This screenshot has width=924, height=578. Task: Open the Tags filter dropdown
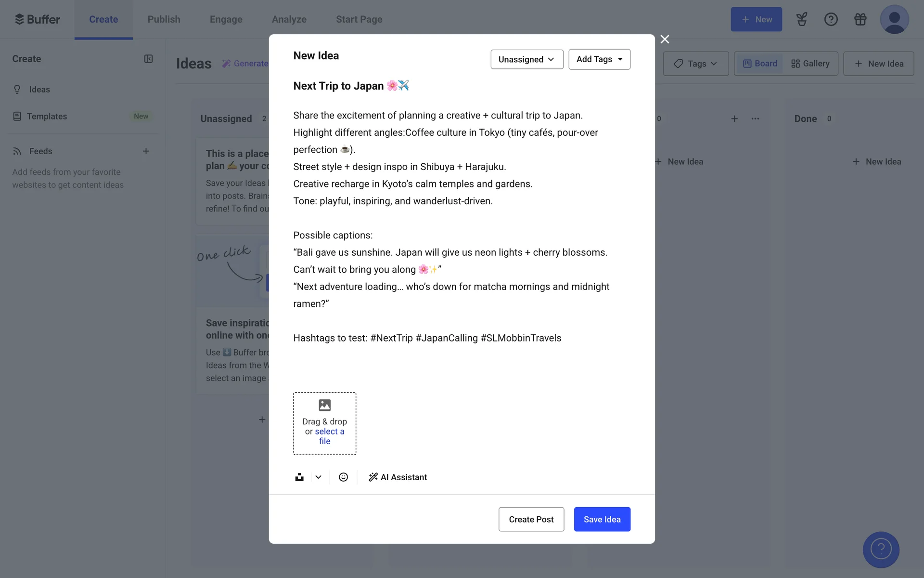click(x=695, y=64)
